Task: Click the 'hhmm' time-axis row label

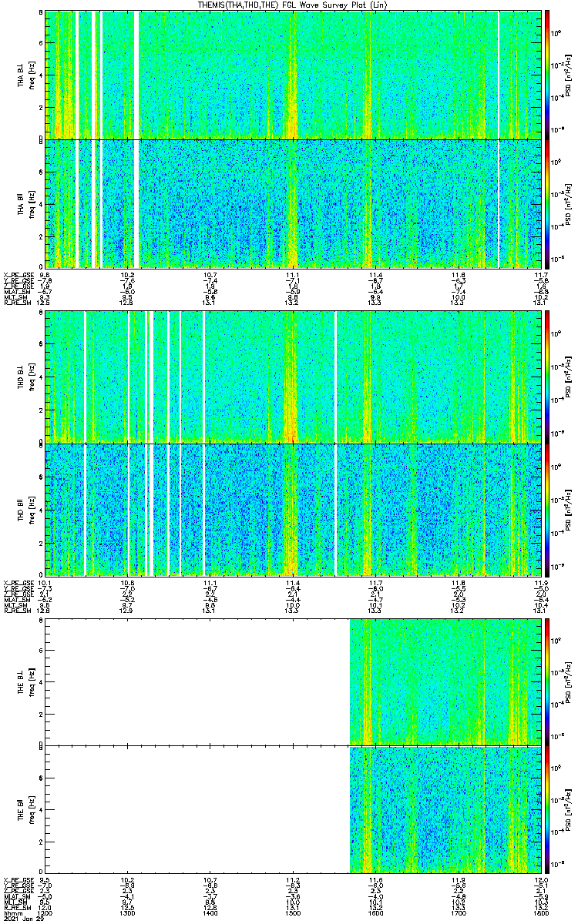Action: (x=12, y=912)
